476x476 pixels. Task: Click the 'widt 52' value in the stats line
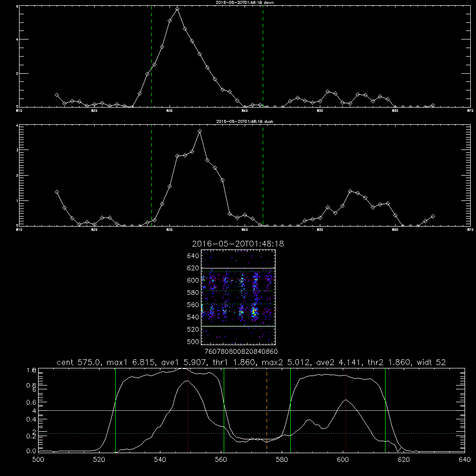(x=431, y=362)
